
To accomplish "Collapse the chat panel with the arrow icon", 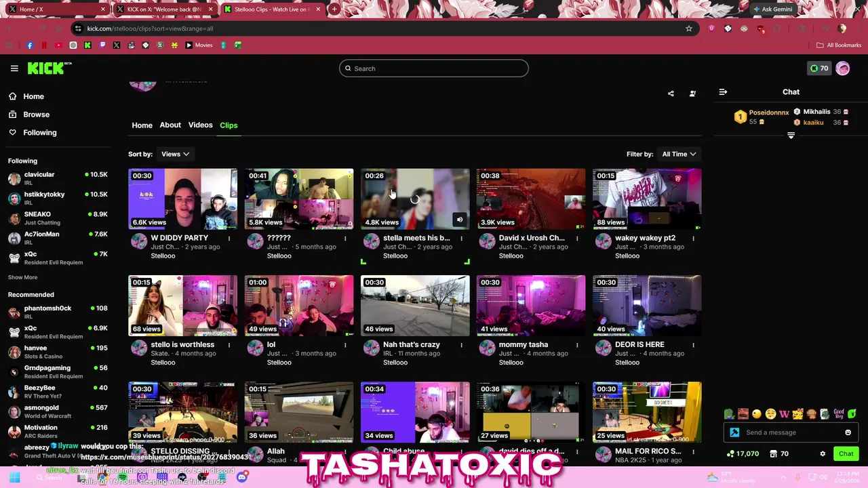I will [x=723, y=91].
